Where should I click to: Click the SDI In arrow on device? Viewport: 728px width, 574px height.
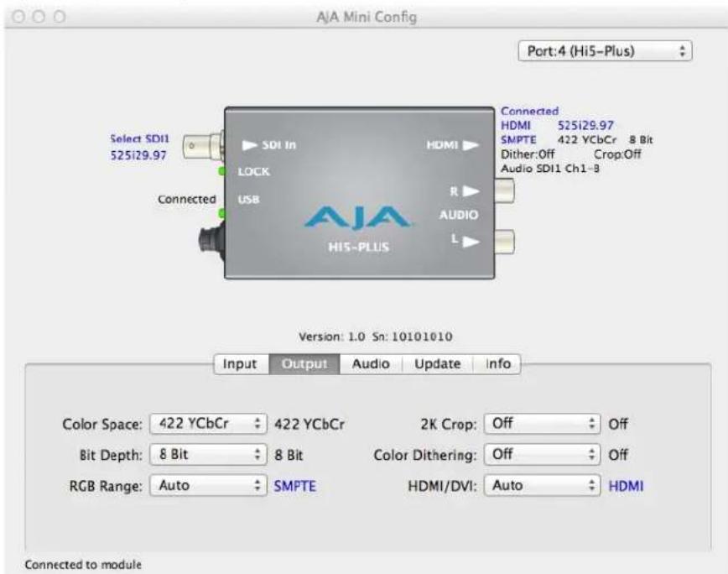click(250, 145)
